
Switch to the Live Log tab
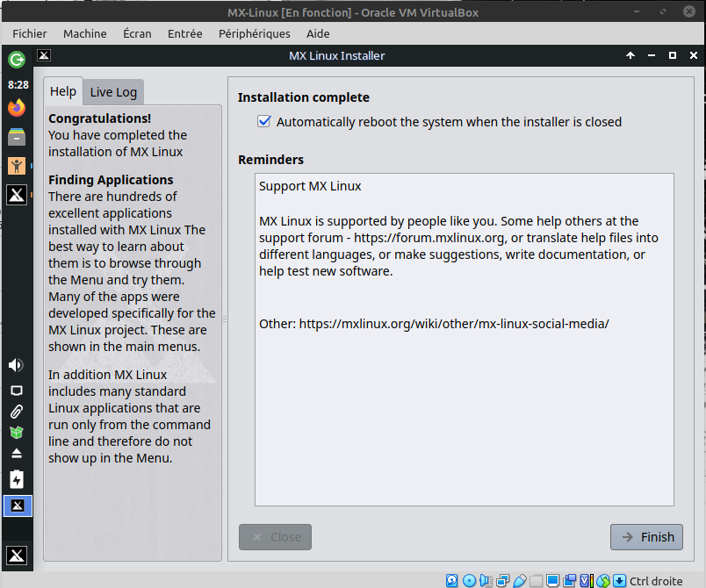pyautogui.click(x=113, y=92)
